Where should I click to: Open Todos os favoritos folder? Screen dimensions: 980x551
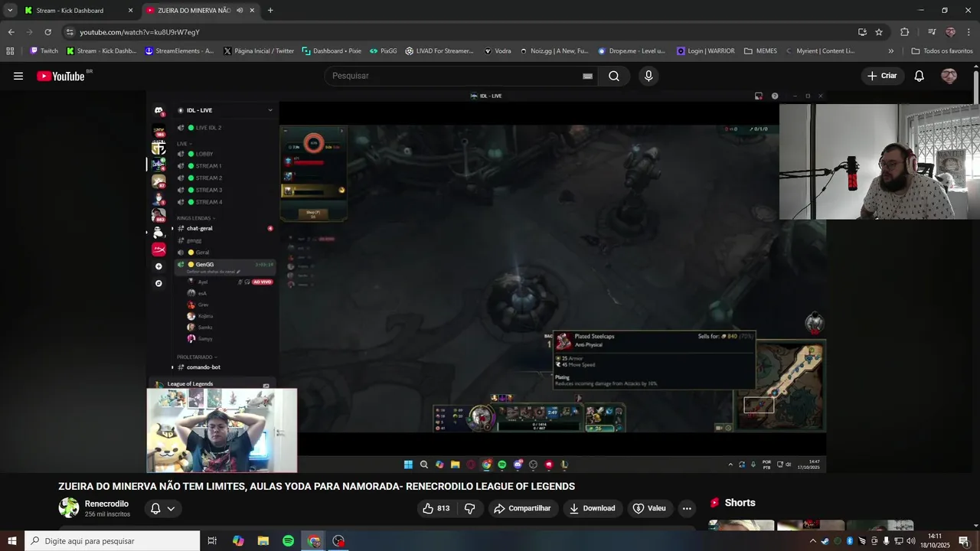click(x=942, y=51)
